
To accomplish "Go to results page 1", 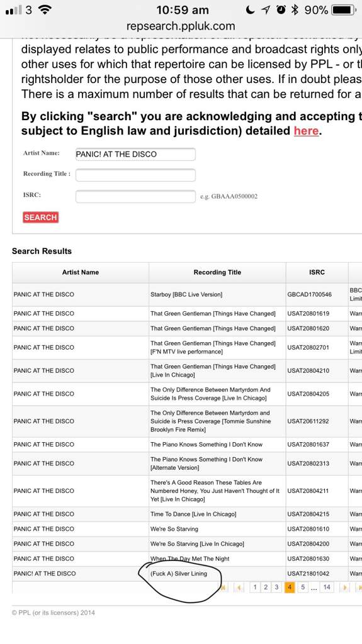I will point(255,587).
